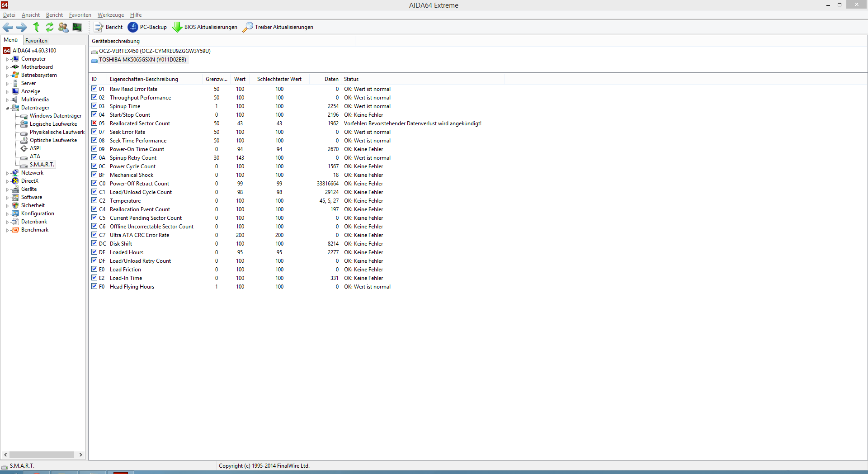Open the user manager toolbar icon

point(63,27)
